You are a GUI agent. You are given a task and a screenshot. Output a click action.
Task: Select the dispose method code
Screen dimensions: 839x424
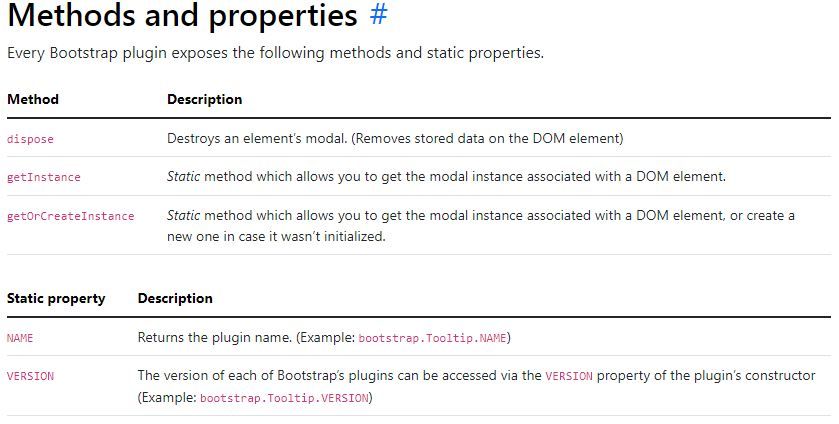coord(30,139)
